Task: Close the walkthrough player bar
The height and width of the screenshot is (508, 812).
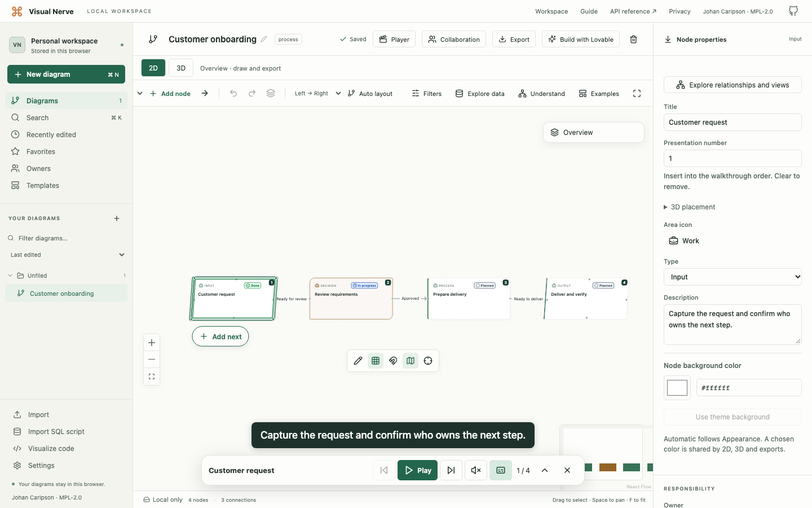Action: [x=567, y=470]
